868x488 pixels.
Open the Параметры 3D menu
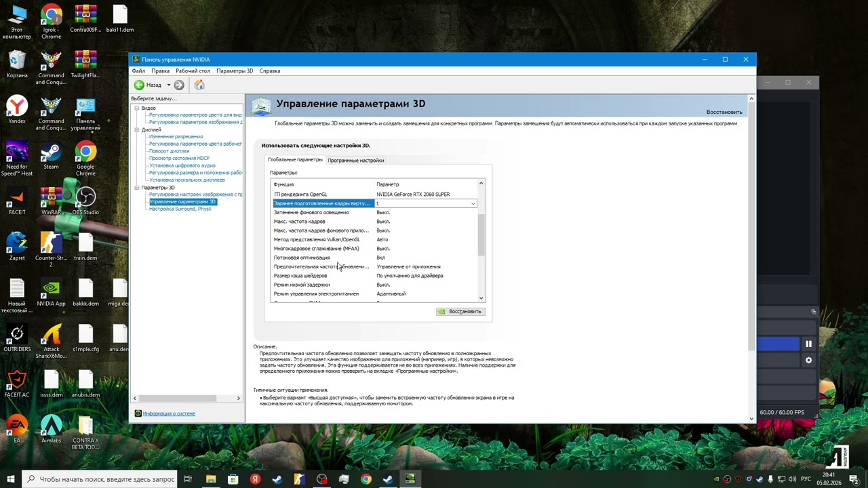[x=235, y=70]
